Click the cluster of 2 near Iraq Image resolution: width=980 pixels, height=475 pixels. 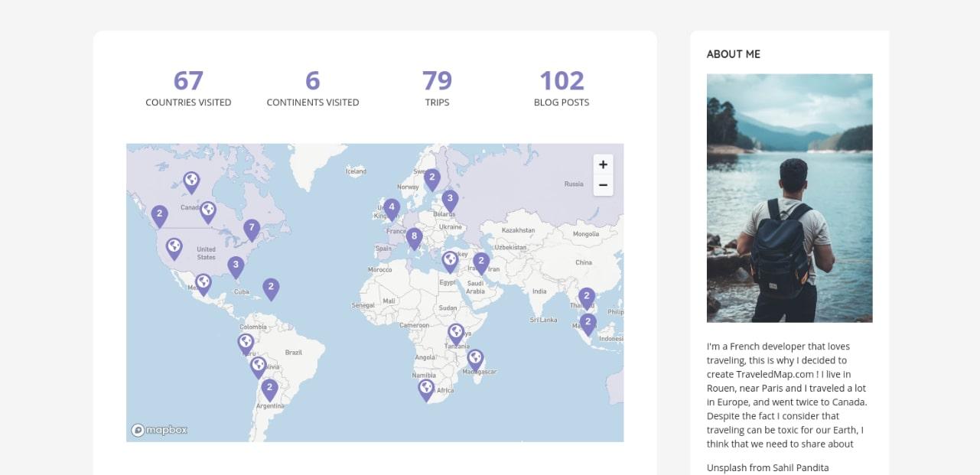point(481,262)
